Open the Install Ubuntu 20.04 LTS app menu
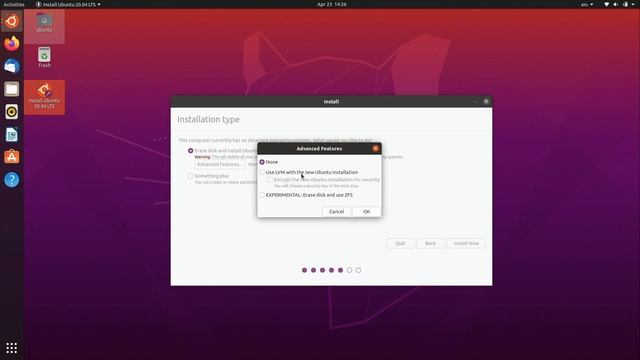This screenshot has height=360, width=640. click(68, 4)
